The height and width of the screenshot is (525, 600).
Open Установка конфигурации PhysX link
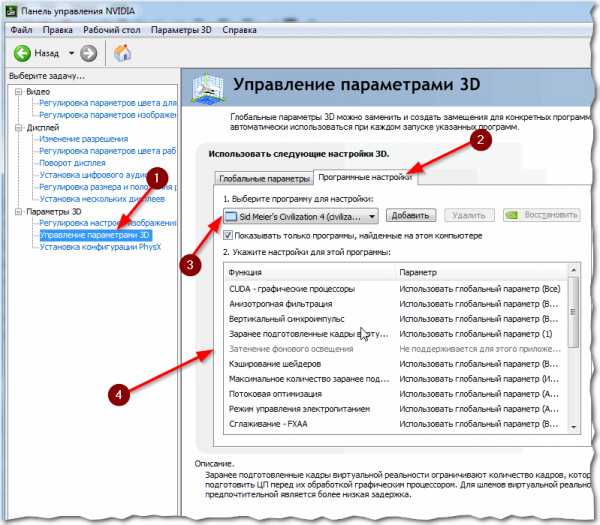point(100,247)
